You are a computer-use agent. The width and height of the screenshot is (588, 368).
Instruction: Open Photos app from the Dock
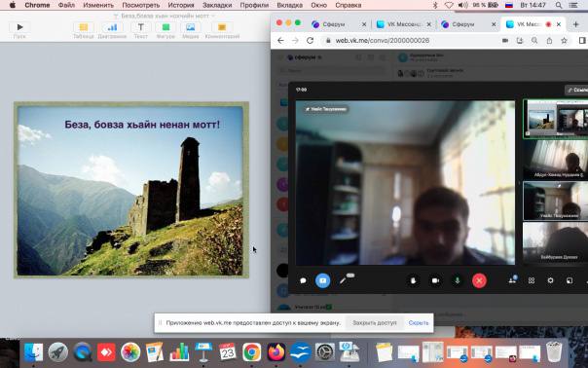[130, 352]
